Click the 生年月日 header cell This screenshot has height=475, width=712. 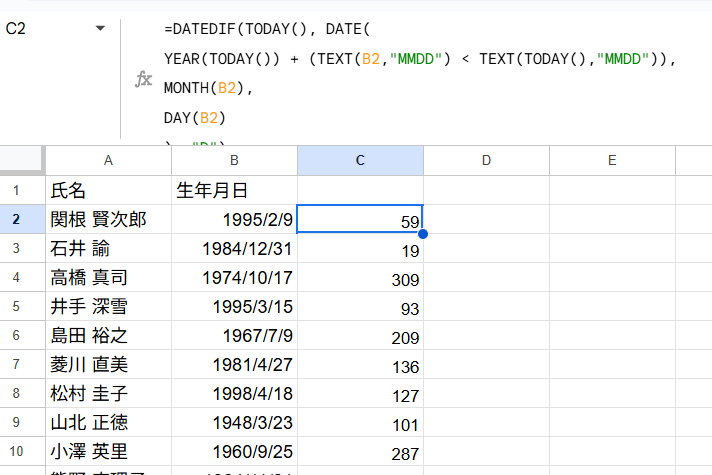(234, 190)
